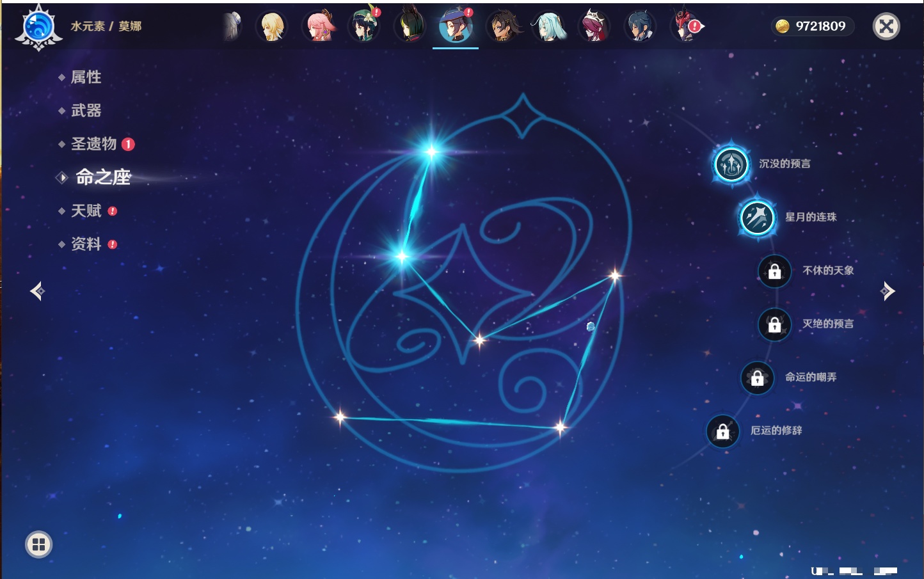Screen dimensions: 924x579
Task: Select the teal-haired character portrait
Action: 548,26
